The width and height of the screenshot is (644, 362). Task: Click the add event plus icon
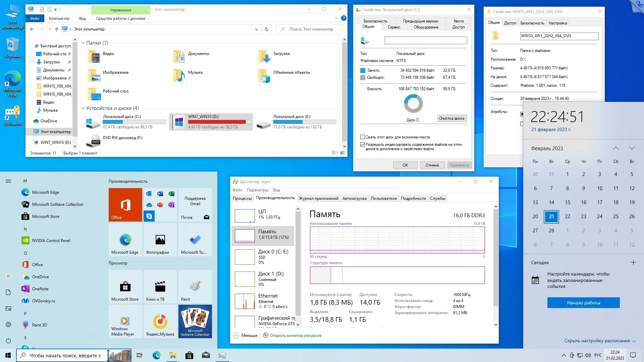click(x=633, y=262)
